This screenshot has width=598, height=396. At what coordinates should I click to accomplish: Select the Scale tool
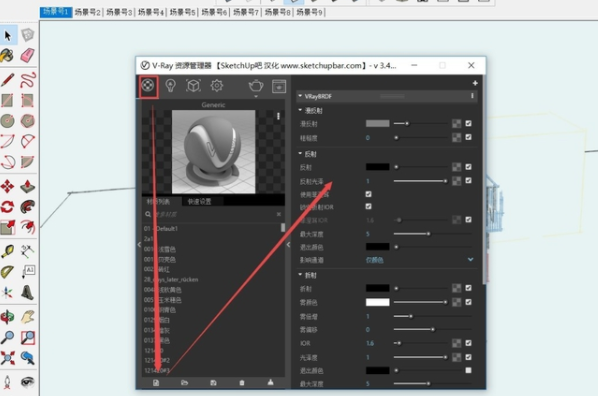coord(8,227)
